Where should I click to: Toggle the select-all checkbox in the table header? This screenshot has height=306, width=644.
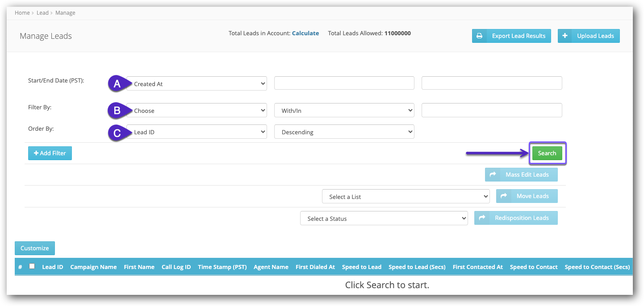32,265
